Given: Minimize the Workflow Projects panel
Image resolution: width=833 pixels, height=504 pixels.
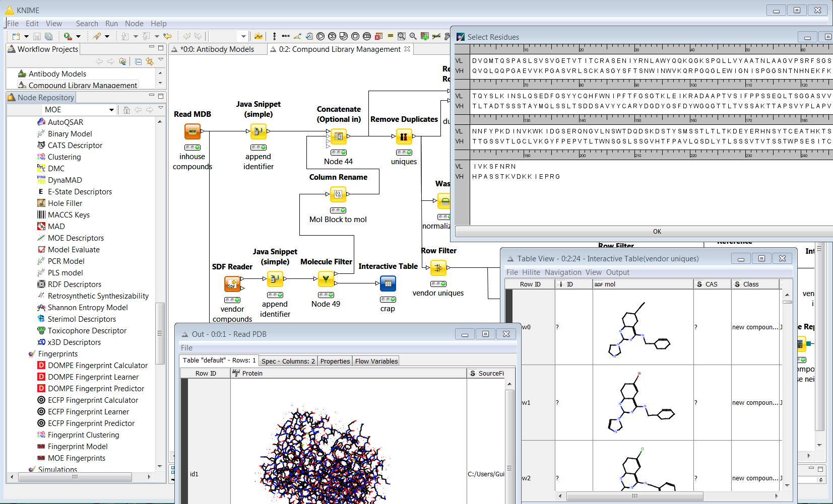Looking at the screenshot, I should (151, 47).
